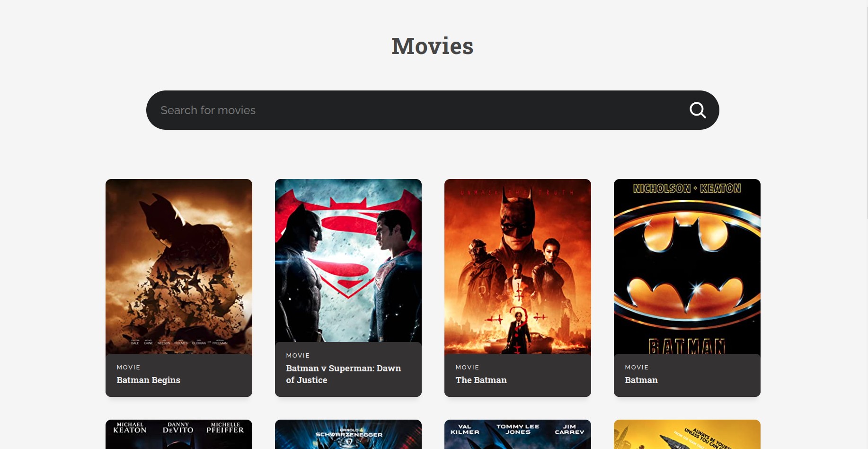Select the Batman Begins title

point(149,380)
